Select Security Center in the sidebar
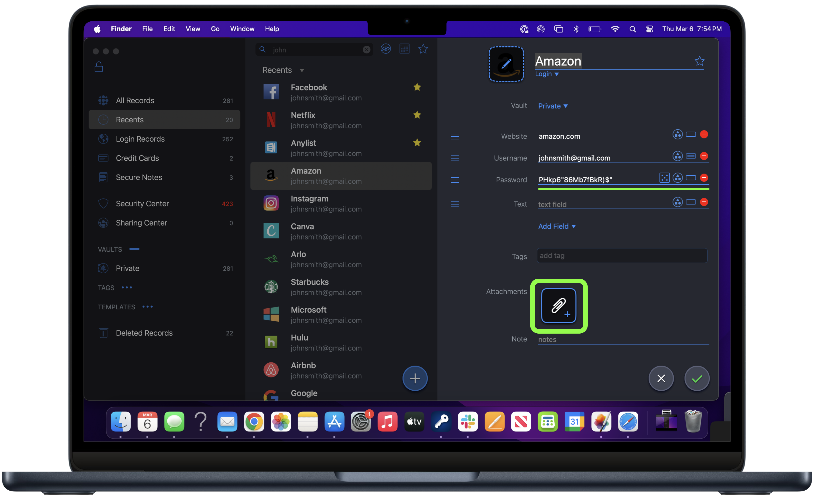This screenshot has width=816, height=504. click(142, 204)
